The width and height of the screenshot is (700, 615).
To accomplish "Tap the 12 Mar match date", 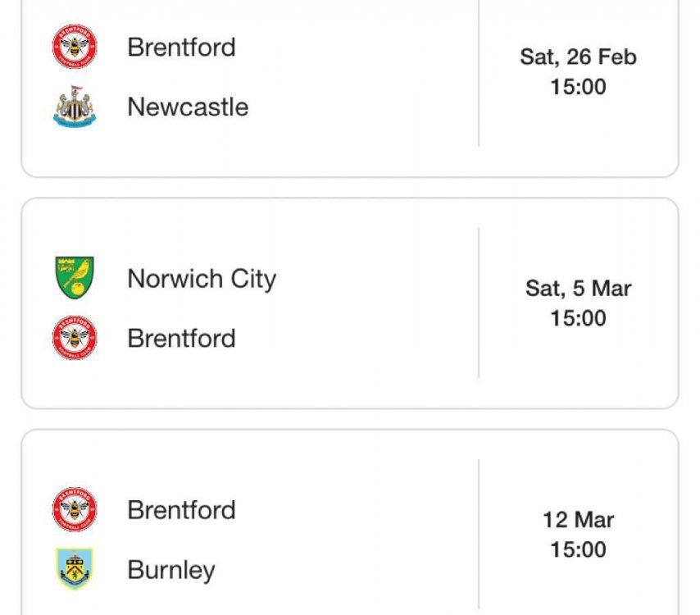I will coord(578,519).
